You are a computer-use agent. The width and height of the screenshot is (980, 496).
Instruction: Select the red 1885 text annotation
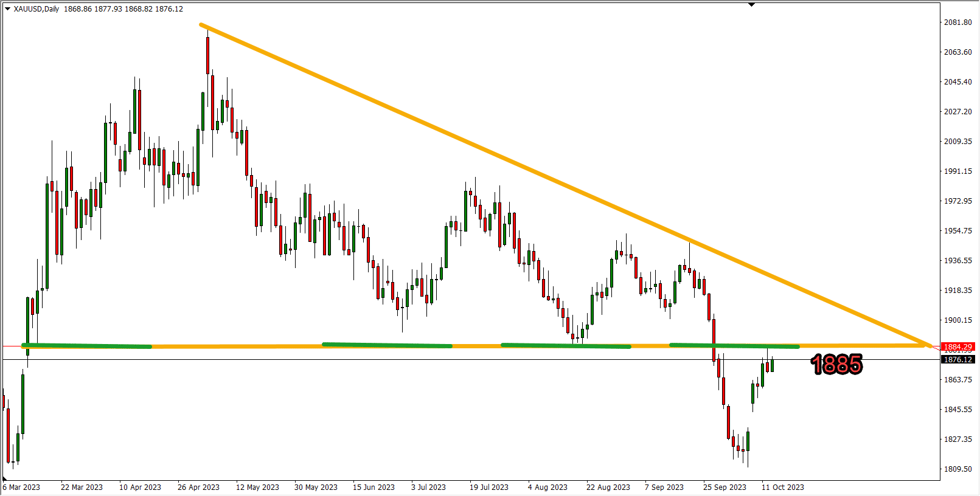click(x=836, y=365)
